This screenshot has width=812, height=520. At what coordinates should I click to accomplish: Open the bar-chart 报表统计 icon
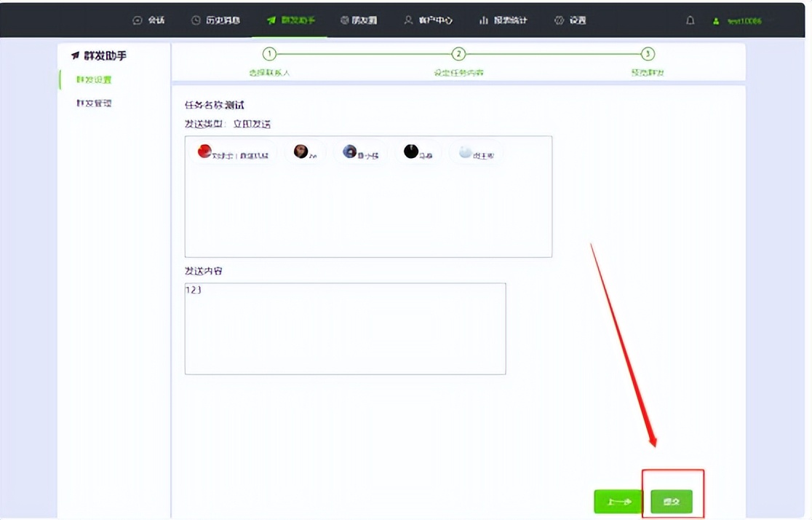click(483, 20)
